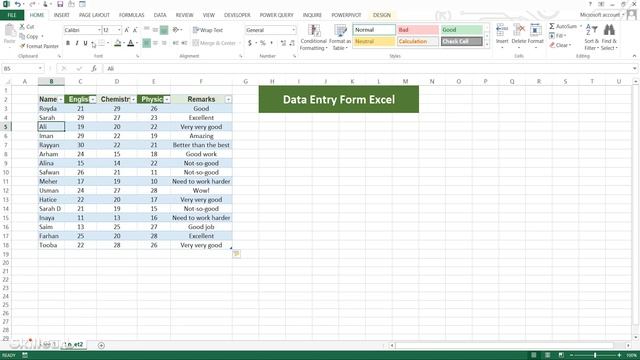Increase indent in Alignment group

click(184, 43)
